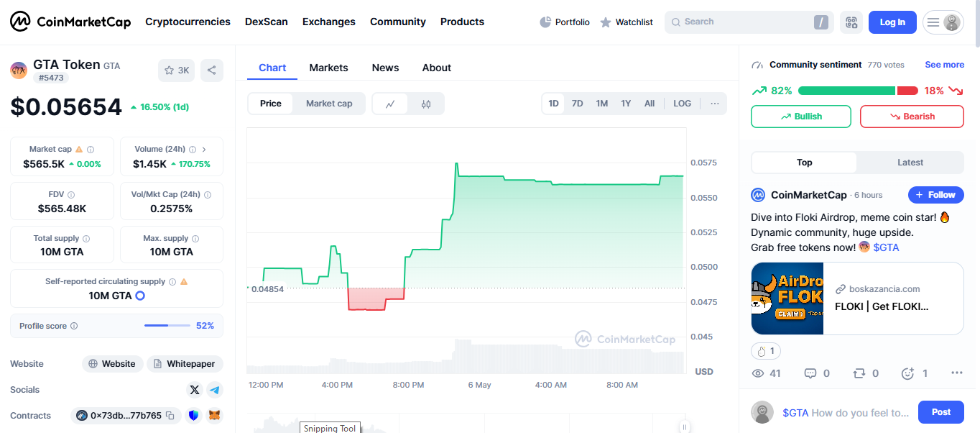Click the Market cap info icon
The width and height of the screenshot is (980, 433).
coord(91,150)
